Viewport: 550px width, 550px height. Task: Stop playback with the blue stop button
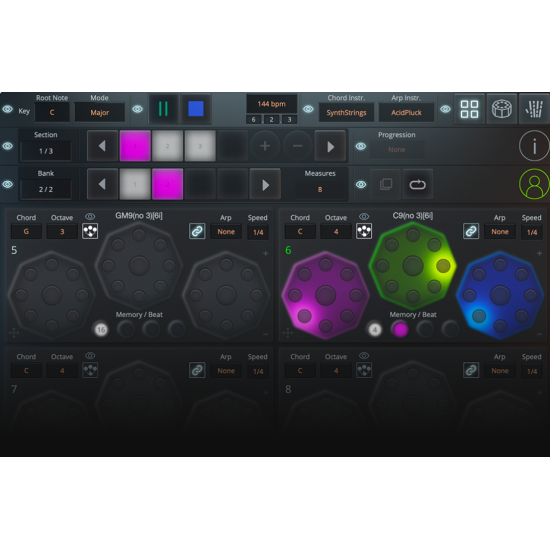tap(196, 109)
